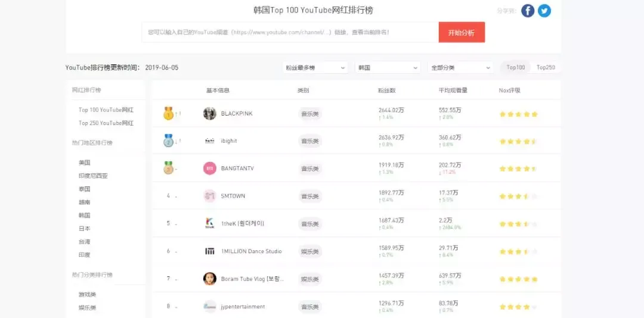This screenshot has height=318, width=644.
Task: Open BLACKPINK channel avatar
Action: tap(210, 113)
